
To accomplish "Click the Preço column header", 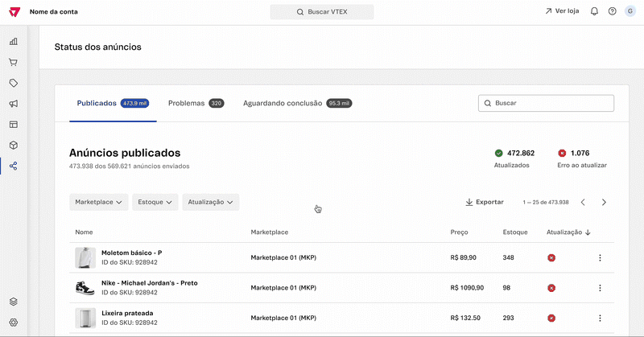I will (459, 232).
